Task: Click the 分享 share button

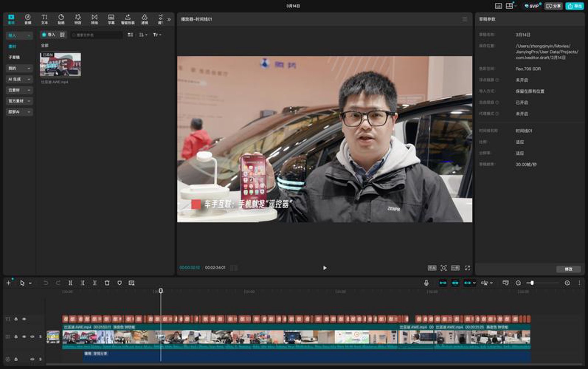Action: [x=554, y=6]
